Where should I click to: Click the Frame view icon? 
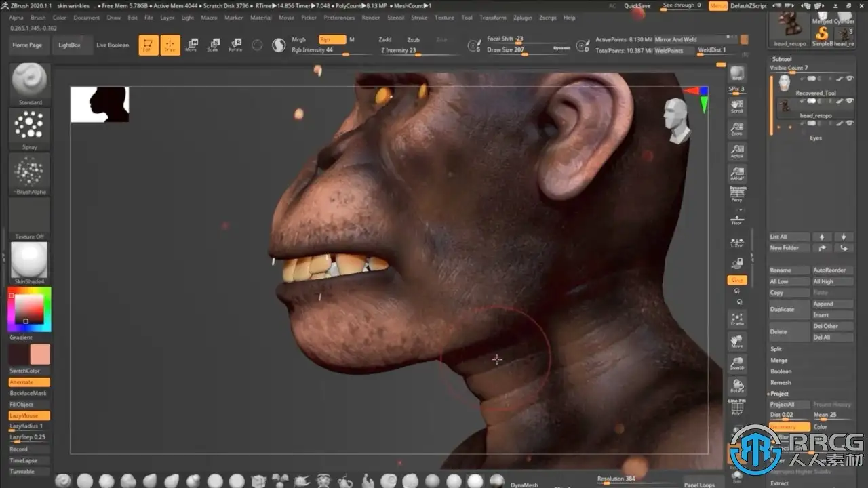pos(736,319)
